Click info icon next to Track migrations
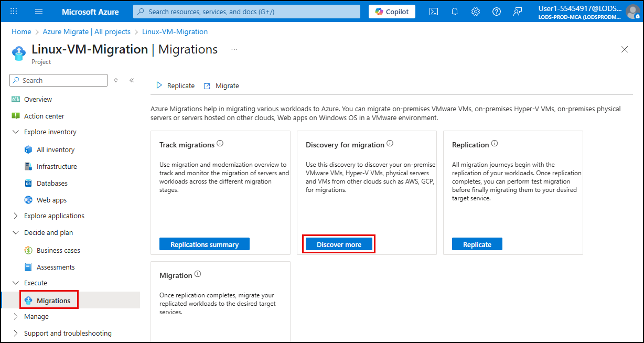Screen dimensions: 644x343 tap(220, 144)
